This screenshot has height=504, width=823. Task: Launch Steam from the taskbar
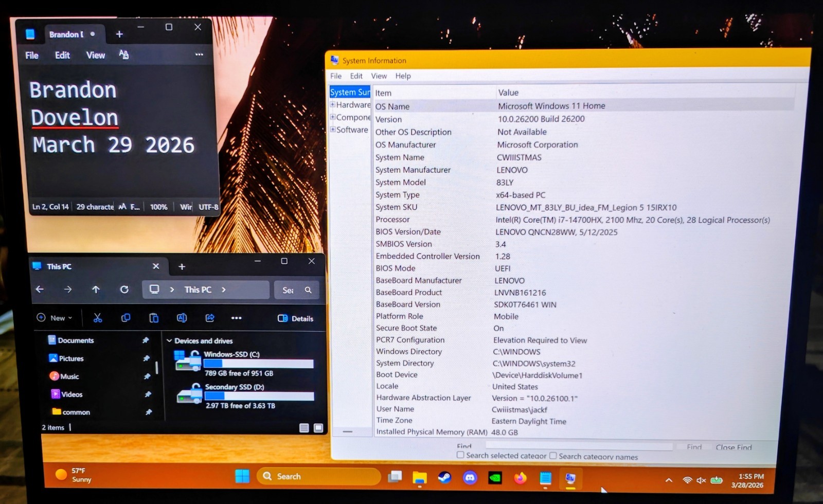tap(445, 478)
